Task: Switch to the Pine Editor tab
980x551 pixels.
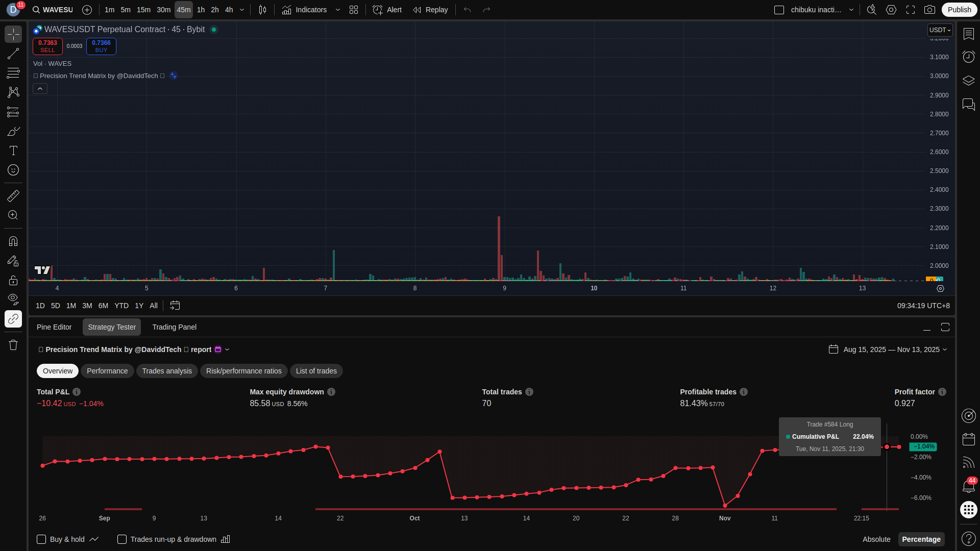Action: click(54, 327)
